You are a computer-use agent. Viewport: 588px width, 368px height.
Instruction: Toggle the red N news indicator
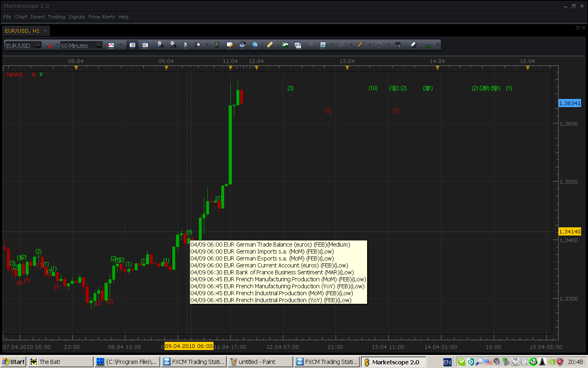click(x=33, y=75)
